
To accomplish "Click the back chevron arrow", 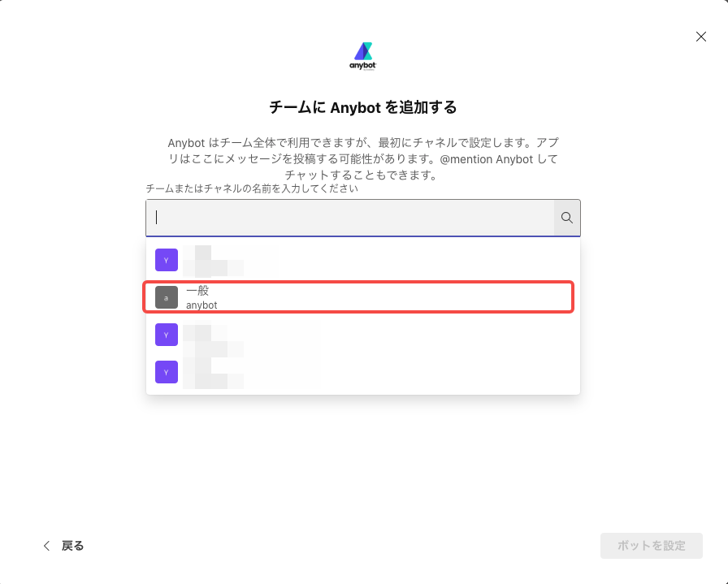I will click(x=47, y=546).
